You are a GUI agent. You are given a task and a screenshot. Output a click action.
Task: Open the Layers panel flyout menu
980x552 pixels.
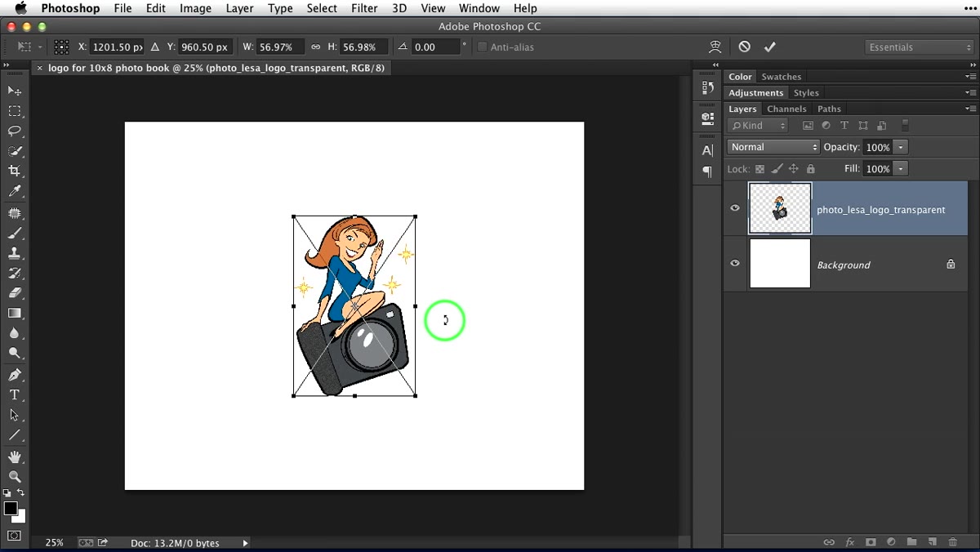(970, 109)
